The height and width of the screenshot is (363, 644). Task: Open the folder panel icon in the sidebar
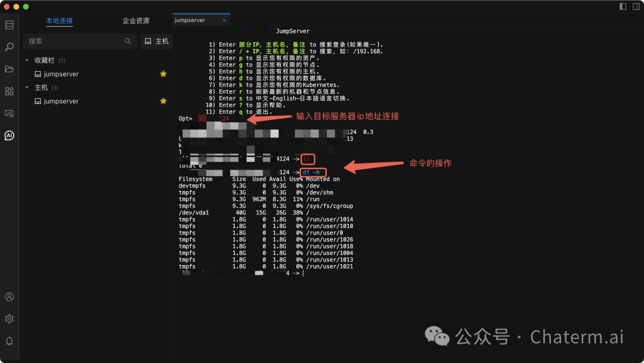[x=9, y=69]
